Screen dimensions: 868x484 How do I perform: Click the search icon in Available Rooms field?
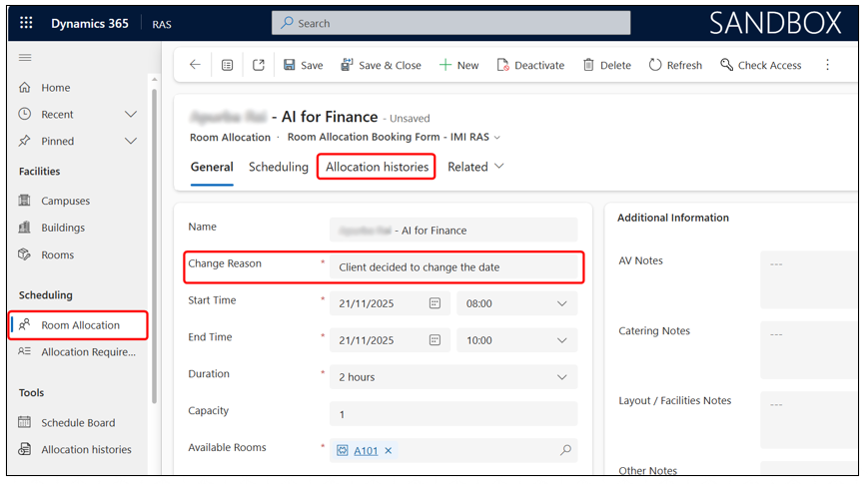tap(565, 450)
